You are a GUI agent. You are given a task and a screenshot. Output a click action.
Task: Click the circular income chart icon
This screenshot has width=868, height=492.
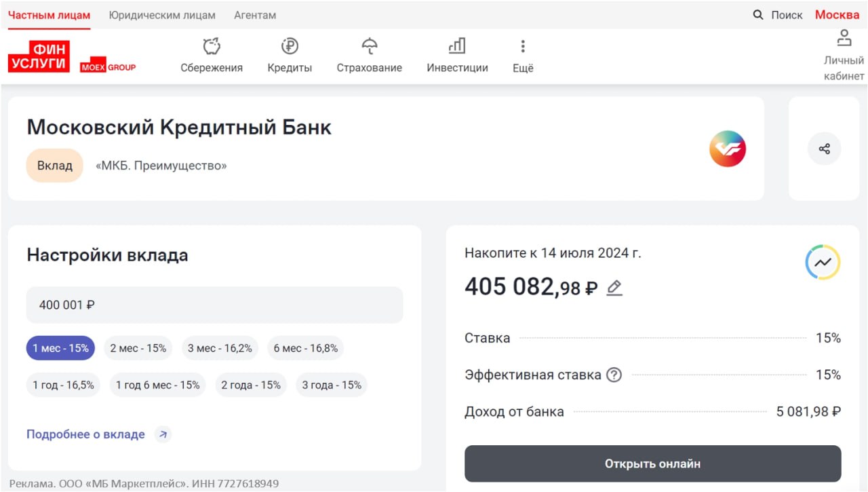pos(823,263)
